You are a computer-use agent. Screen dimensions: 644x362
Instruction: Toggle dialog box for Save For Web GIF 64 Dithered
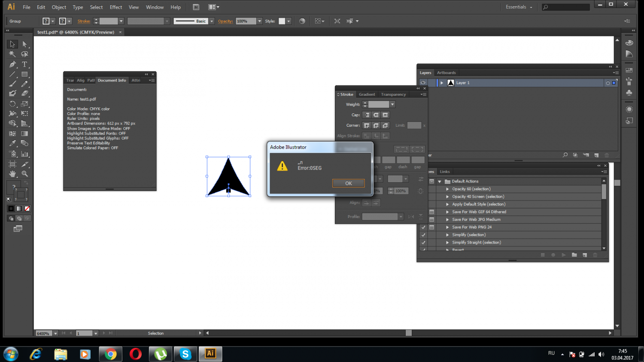click(431, 212)
